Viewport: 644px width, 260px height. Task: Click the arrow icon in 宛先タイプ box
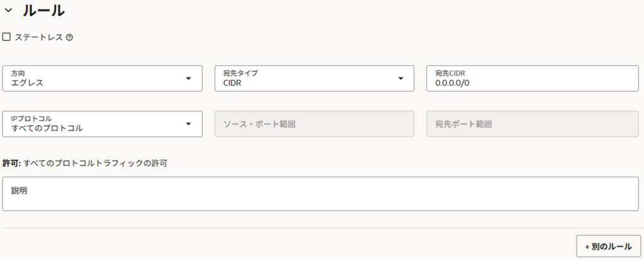(401, 79)
